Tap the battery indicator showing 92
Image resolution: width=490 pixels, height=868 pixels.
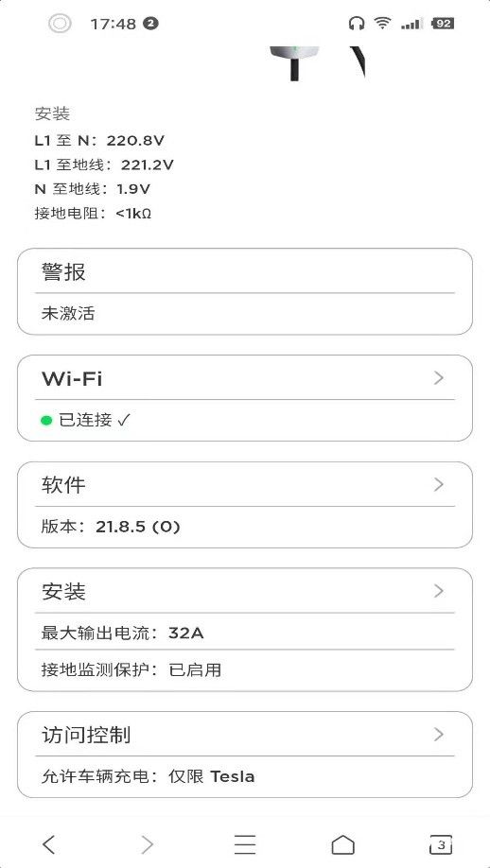443,24
